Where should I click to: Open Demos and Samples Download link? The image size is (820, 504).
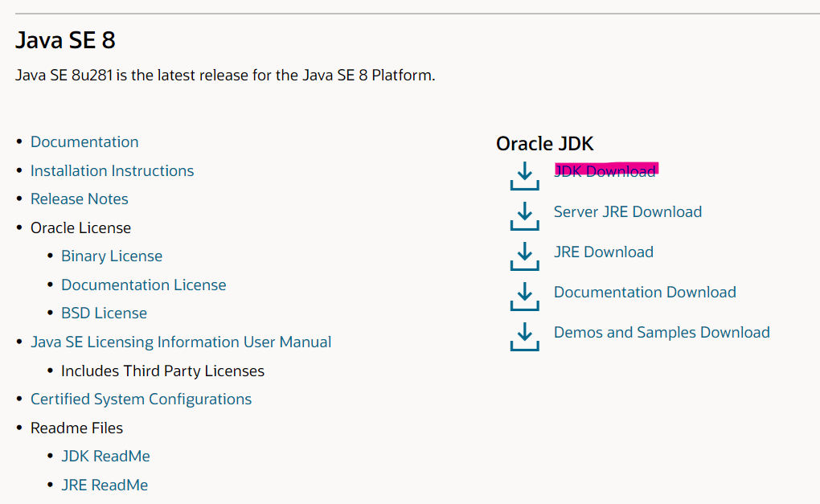coord(662,333)
